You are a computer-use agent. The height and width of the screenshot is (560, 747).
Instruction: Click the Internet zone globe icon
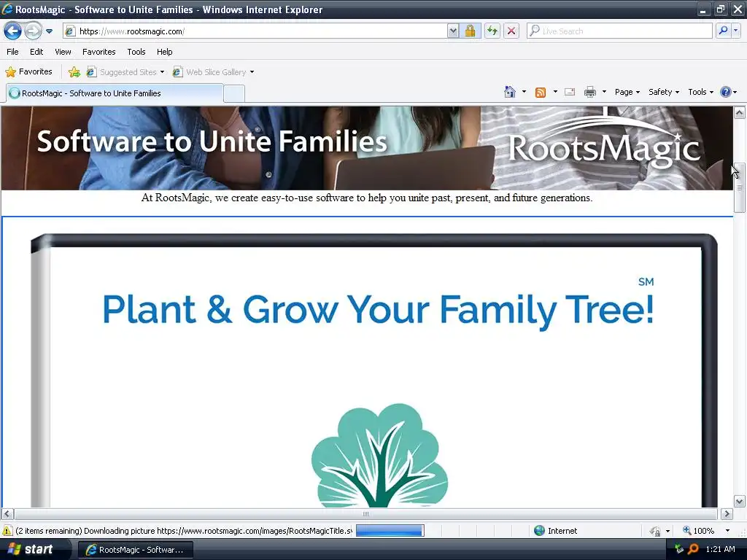[539, 531]
